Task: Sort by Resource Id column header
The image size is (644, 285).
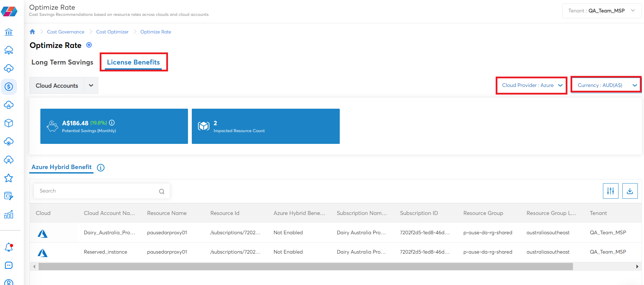Action: click(x=225, y=213)
